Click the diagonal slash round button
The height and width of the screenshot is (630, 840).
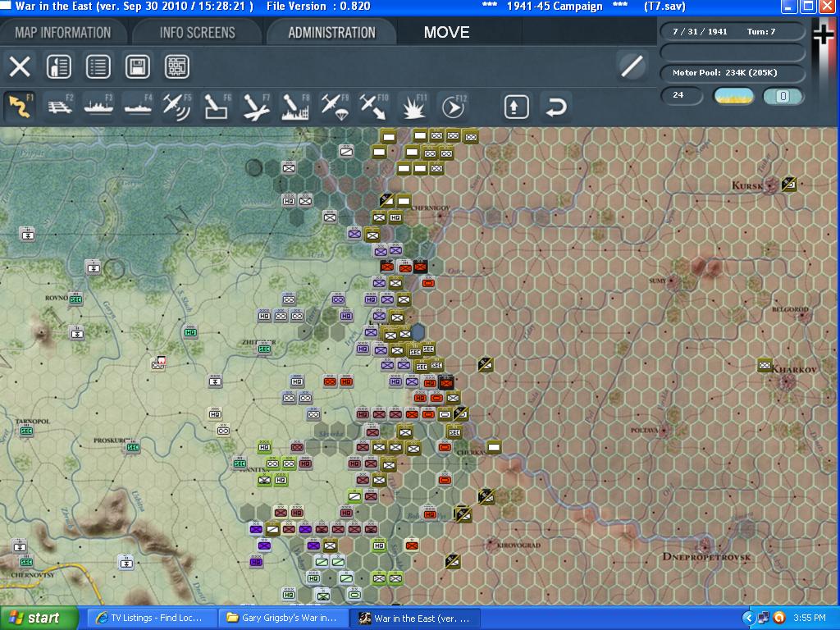coord(632,66)
